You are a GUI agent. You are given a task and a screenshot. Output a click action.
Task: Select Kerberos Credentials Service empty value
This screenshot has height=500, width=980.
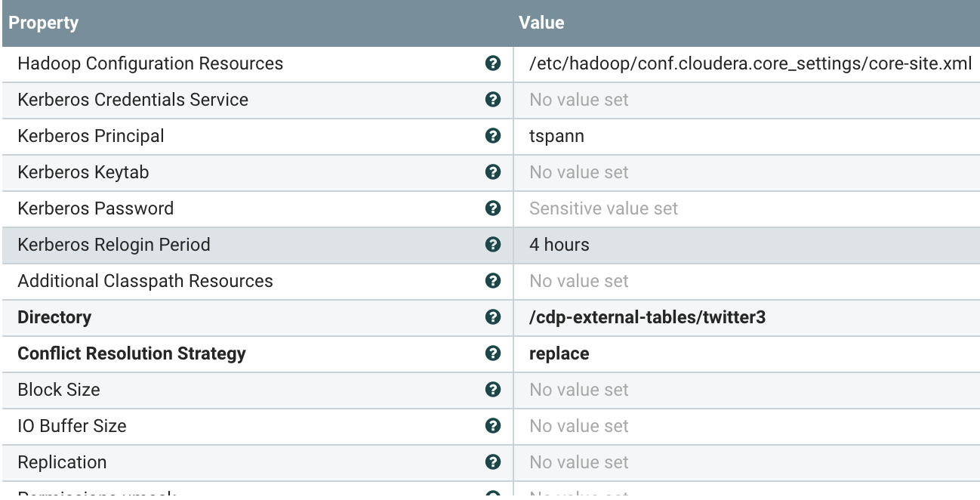tap(579, 100)
